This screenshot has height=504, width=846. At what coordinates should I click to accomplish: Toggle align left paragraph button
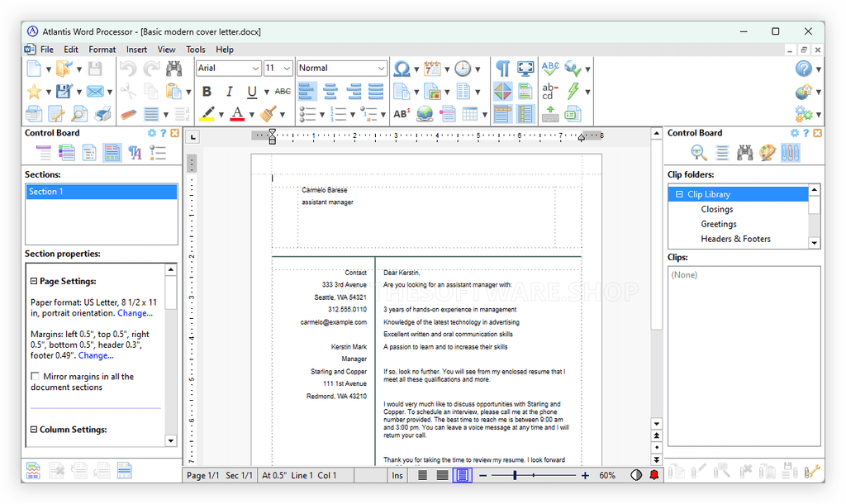coord(307,91)
